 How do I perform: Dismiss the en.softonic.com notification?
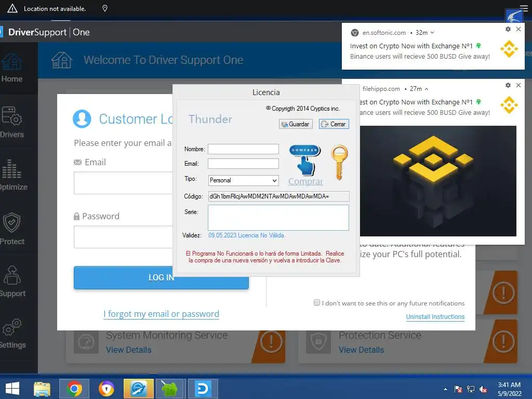pyautogui.click(x=518, y=29)
